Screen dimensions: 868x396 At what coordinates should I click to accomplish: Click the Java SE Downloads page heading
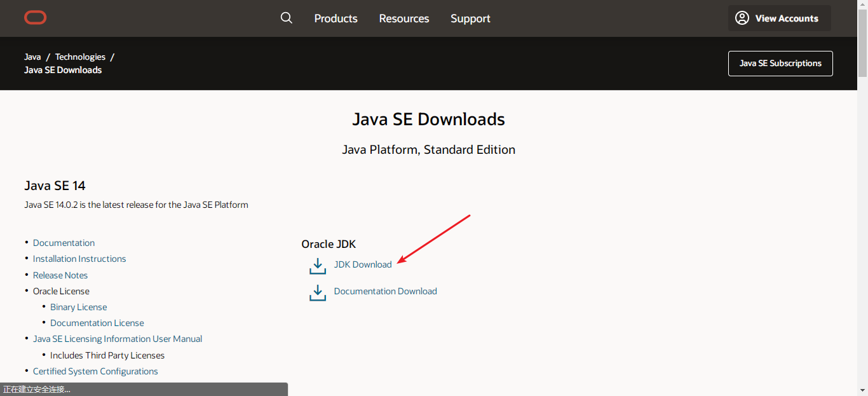pyautogui.click(x=429, y=119)
